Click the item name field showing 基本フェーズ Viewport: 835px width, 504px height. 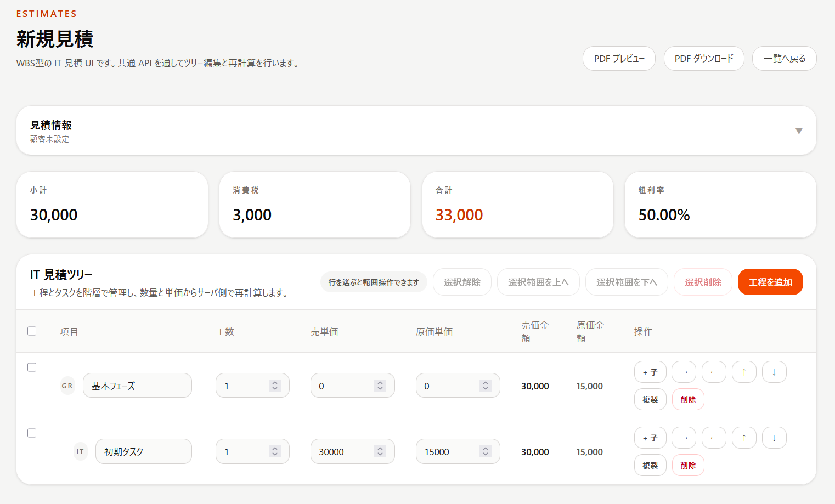click(137, 386)
